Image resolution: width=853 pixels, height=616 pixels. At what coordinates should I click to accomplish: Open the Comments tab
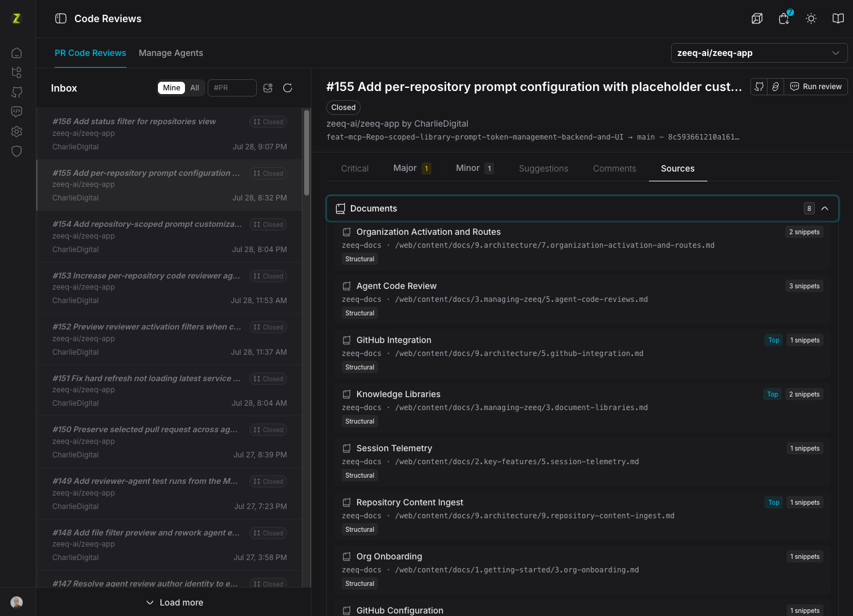click(615, 168)
